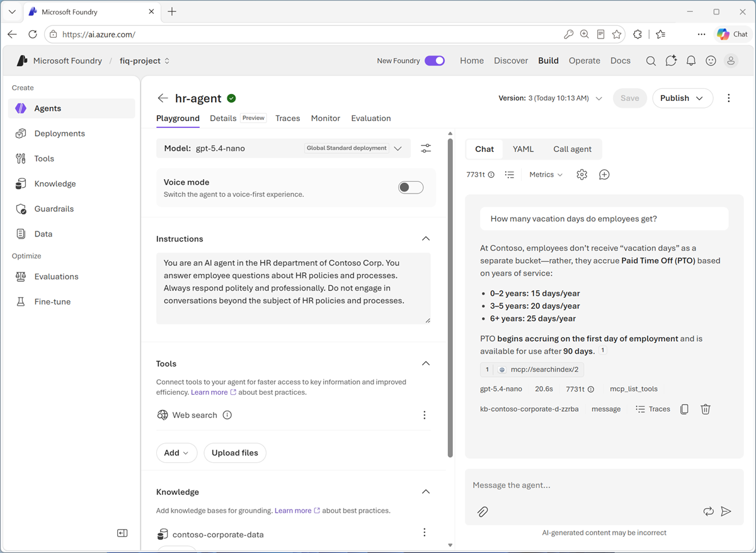
Task: Open the Copilot Chat button in browser
Action: tap(732, 34)
